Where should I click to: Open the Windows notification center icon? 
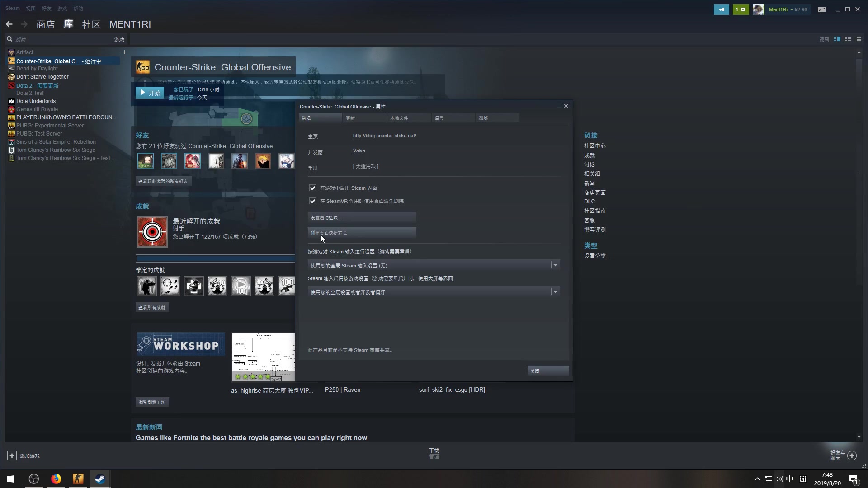point(854,479)
